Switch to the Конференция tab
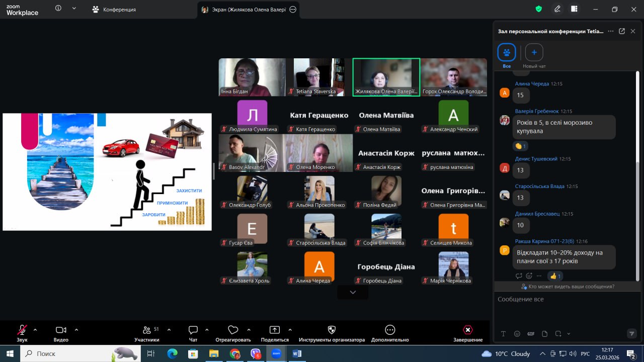This screenshot has height=362, width=644. (114, 10)
